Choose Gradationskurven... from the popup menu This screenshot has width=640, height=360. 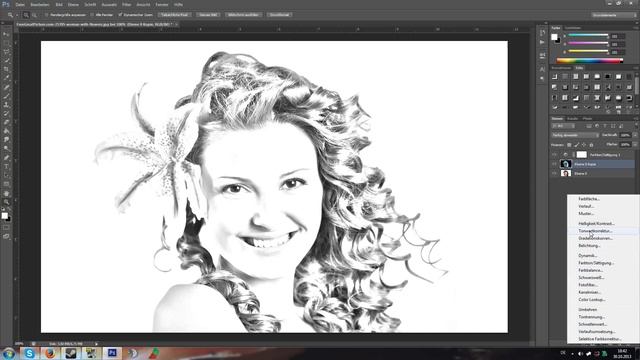pos(595,238)
